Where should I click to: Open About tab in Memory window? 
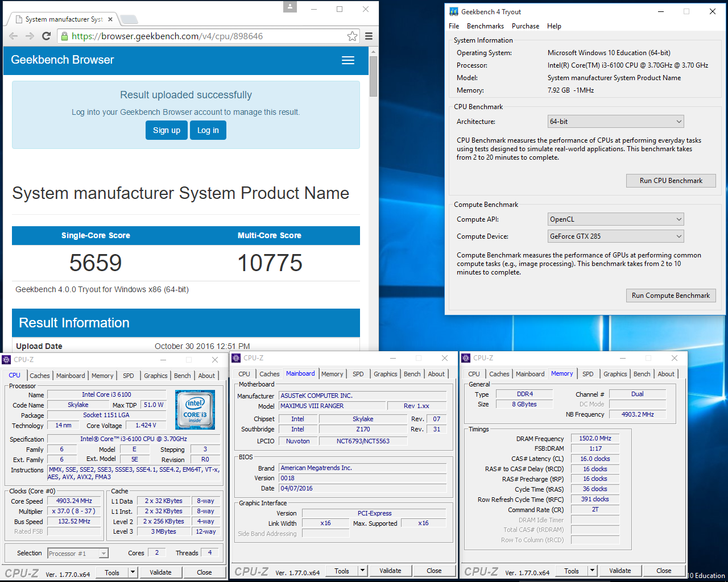[666, 374]
